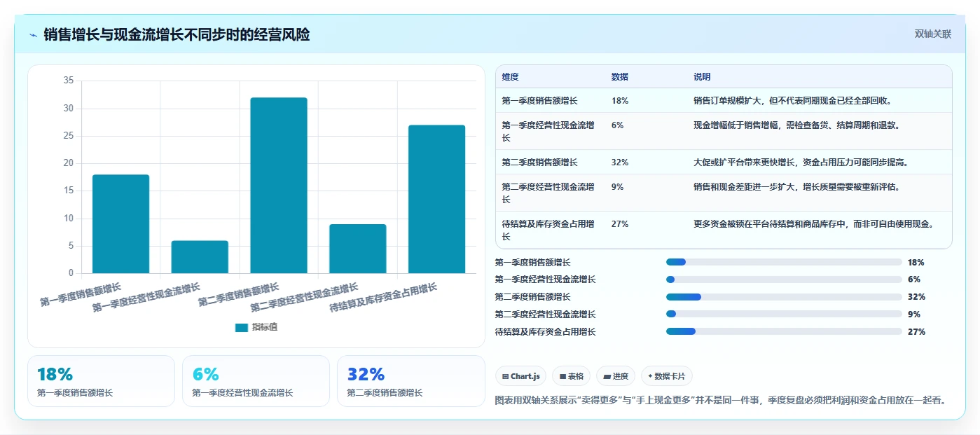
Task: Click the 说明 column header
Action: pos(702,77)
